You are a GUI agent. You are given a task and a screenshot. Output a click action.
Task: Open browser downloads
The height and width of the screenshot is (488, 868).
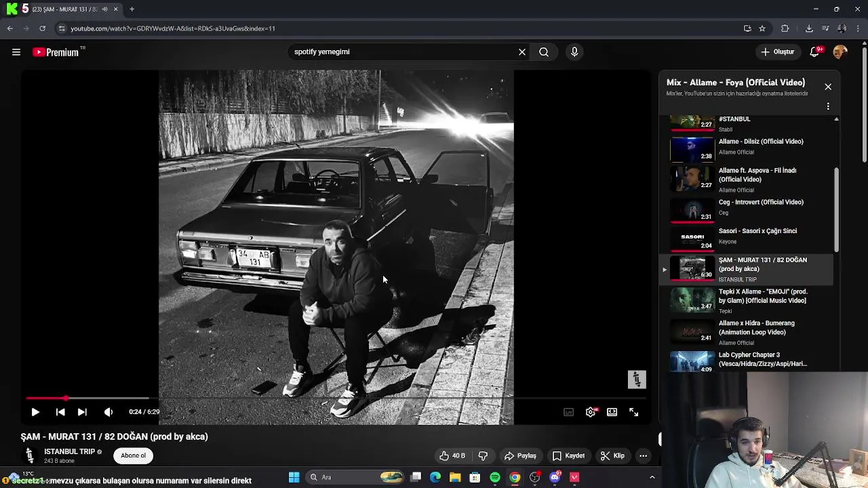(x=809, y=28)
